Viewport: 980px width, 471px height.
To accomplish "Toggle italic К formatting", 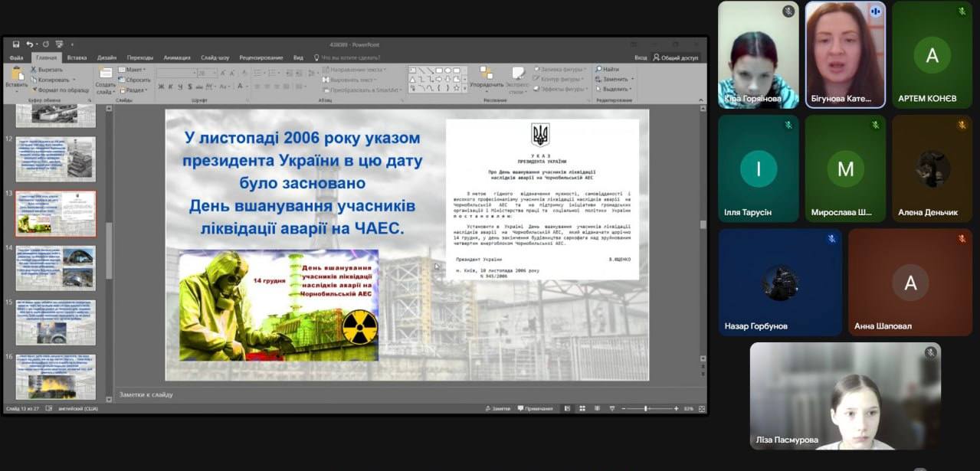I will [x=171, y=87].
